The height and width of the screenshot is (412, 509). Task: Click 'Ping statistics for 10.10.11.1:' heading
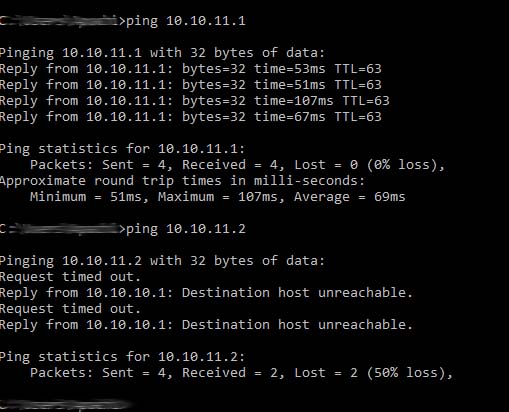point(122,149)
